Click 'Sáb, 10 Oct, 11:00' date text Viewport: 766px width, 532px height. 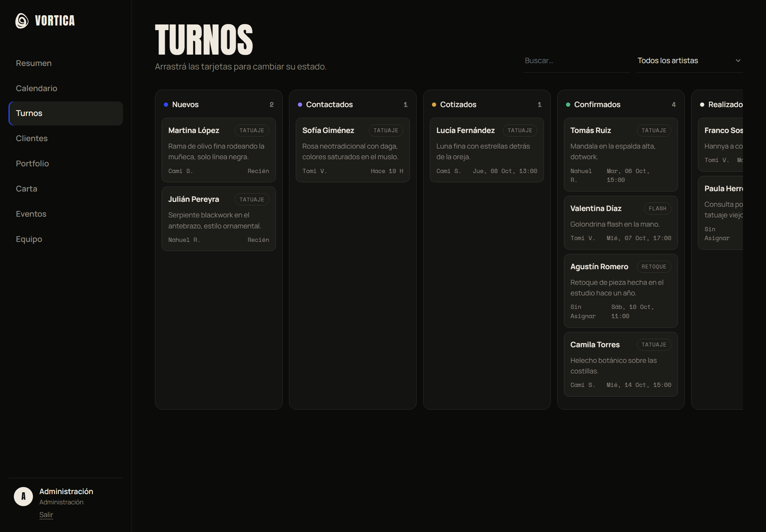(632, 312)
